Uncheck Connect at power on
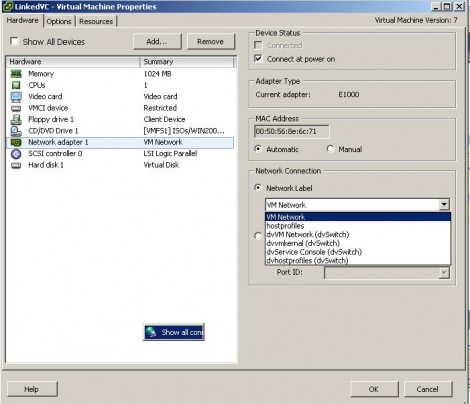The height and width of the screenshot is (404, 470). 258,59
